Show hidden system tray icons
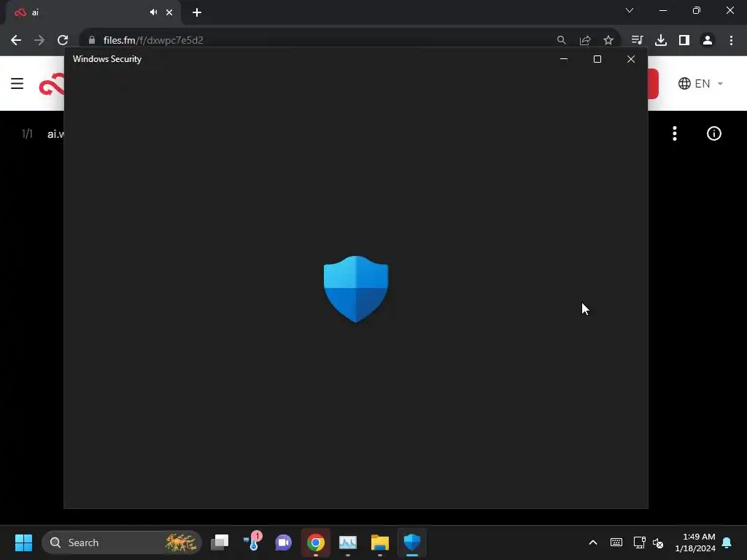Image resolution: width=747 pixels, height=560 pixels. (593, 542)
